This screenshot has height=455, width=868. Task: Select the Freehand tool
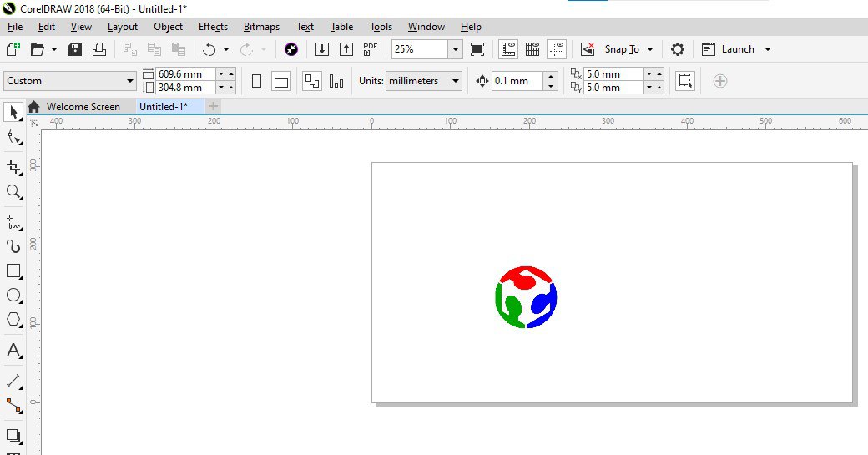point(13,223)
